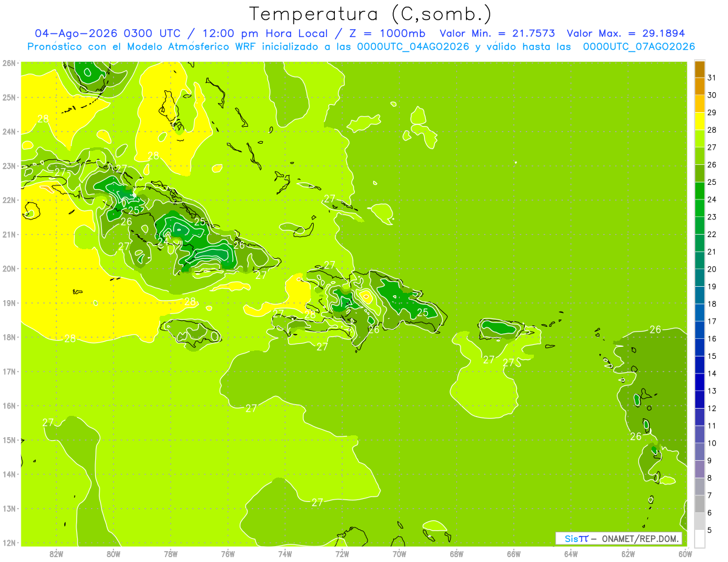Pick the yellow scale segment between 28 and 29
The height and width of the screenshot is (562, 728).
pos(699,121)
